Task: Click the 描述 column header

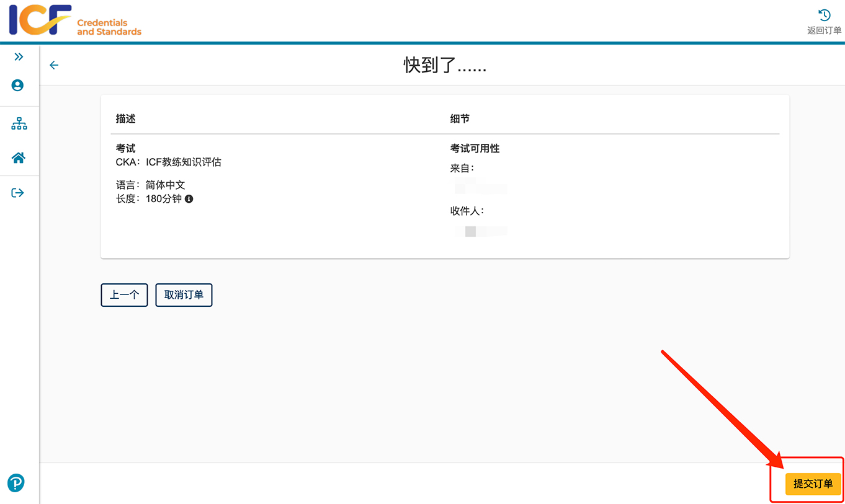Action: (125, 118)
